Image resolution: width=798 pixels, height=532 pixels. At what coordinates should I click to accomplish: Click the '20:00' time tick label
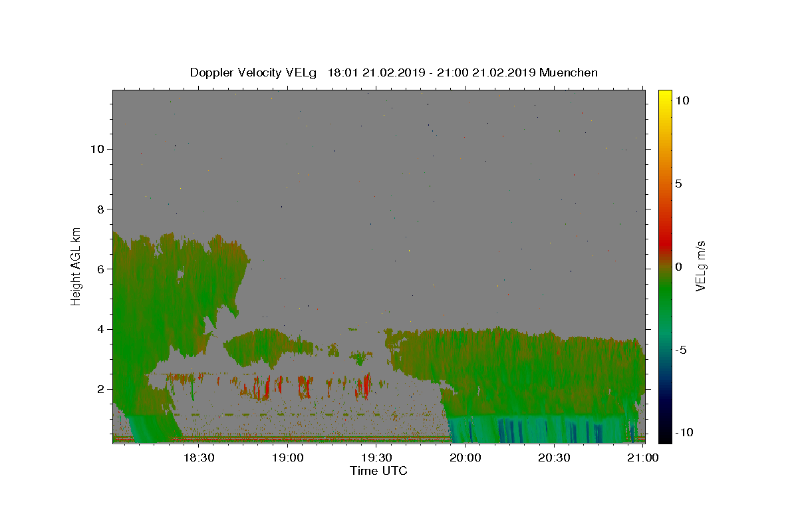click(x=465, y=458)
